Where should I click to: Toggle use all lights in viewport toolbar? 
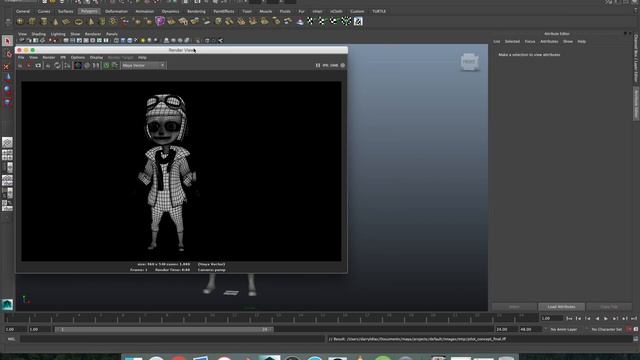click(143, 40)
